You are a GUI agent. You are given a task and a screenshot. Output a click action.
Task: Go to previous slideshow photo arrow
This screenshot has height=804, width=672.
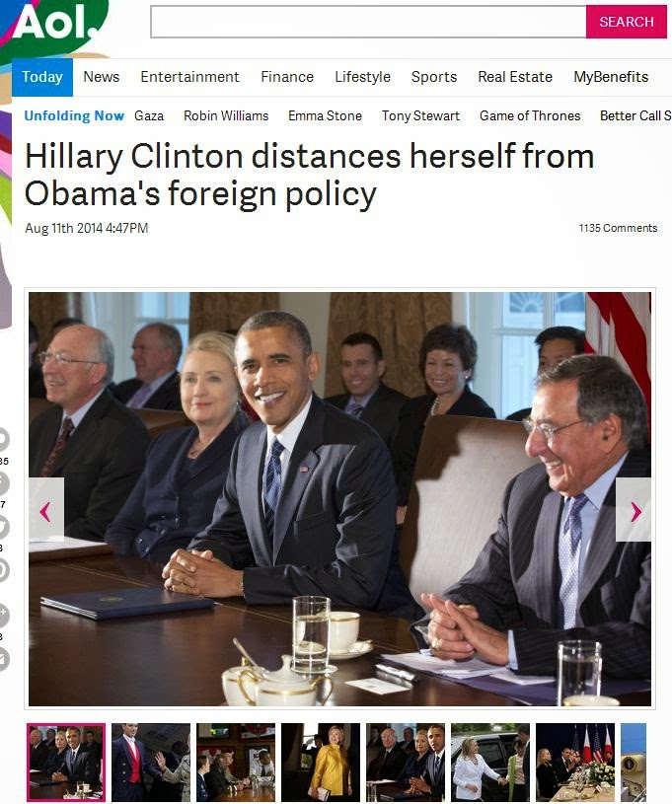point(46,510)
